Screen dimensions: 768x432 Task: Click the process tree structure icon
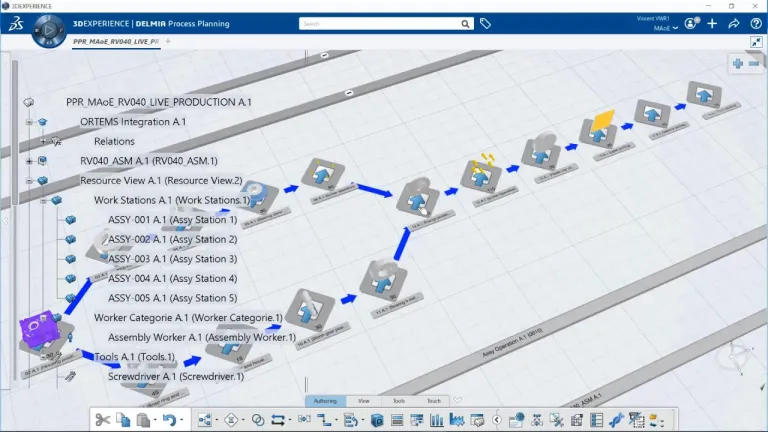click(x=205, y=420)
